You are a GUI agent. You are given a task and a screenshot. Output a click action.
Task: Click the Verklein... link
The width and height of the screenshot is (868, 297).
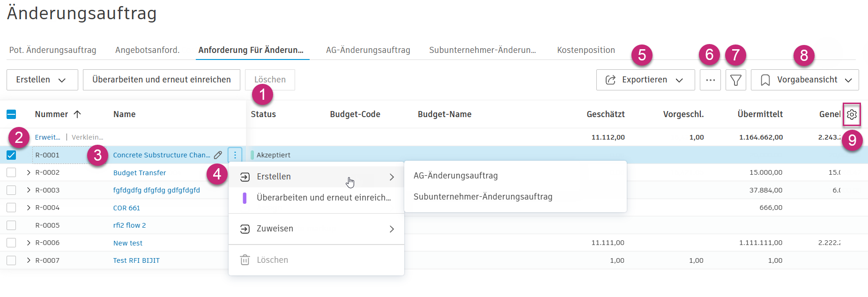point(88,137)
